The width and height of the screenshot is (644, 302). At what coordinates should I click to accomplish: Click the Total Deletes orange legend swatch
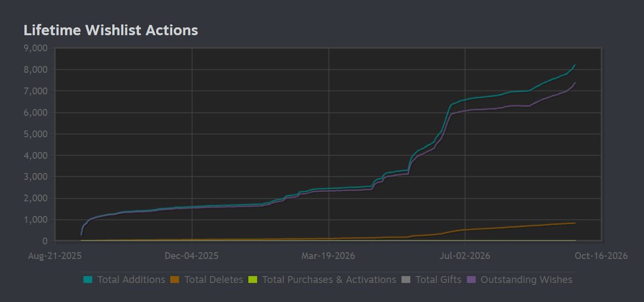174,280
